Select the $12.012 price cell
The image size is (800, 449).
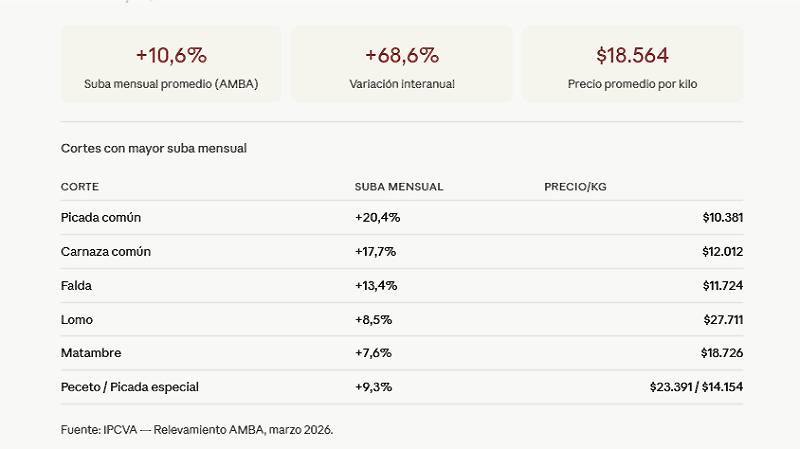click(x=722, y=251)
